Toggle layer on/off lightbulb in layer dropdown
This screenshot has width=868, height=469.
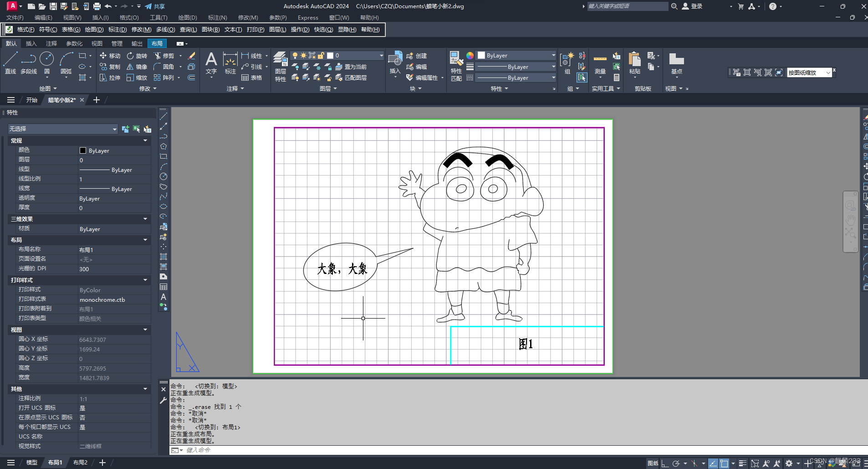pyautogui.click(x=295, y=56)
